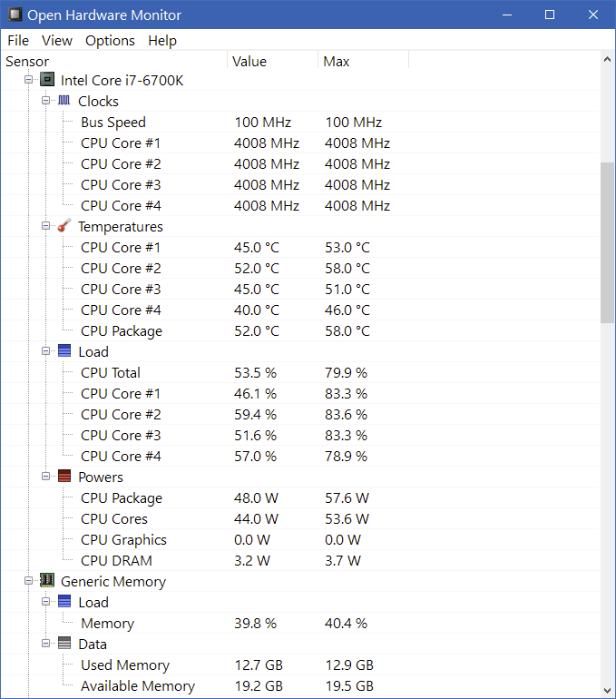616x699 pixels.
Task: Collapse the Load group under Generic Memory
Action: [46, 602]
